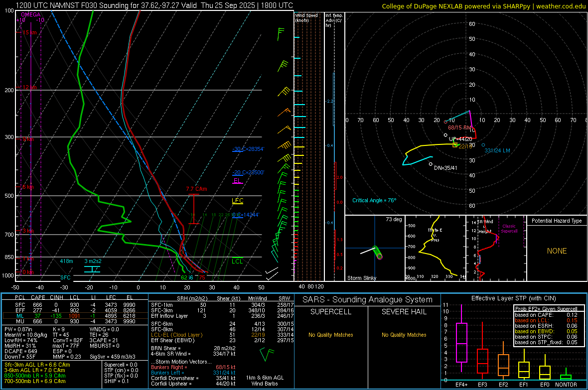Click the red 75 surface temperature value
588x390 pixels.
(202, 277)
